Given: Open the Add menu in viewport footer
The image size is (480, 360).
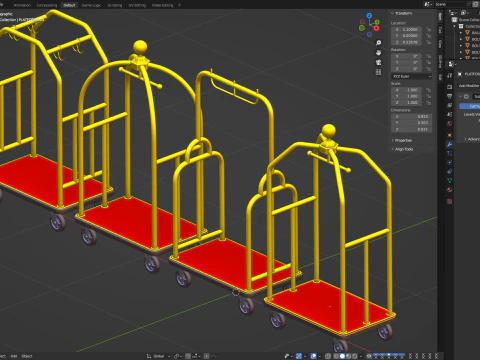Looking at the screenshot, I should tap(14, 356).
